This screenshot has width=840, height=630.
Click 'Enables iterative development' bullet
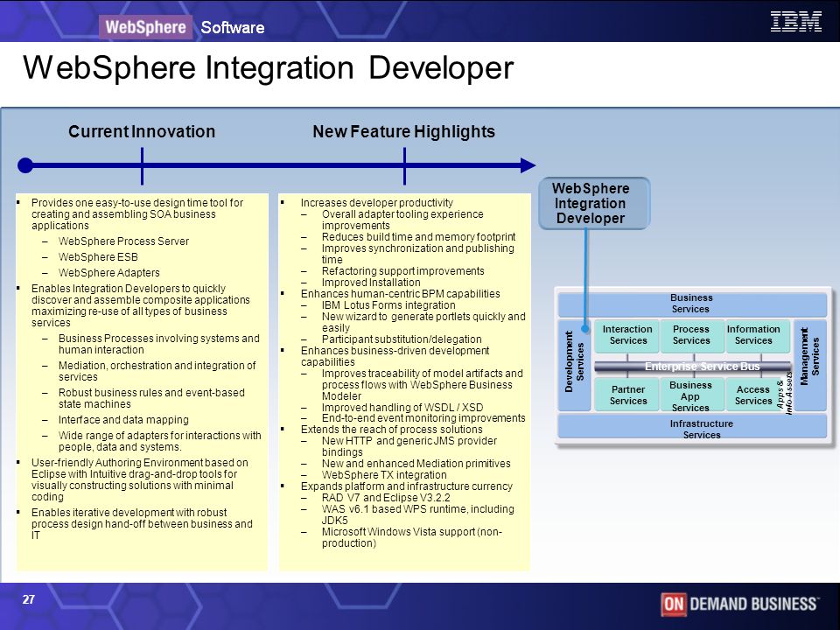pos(142,524)
